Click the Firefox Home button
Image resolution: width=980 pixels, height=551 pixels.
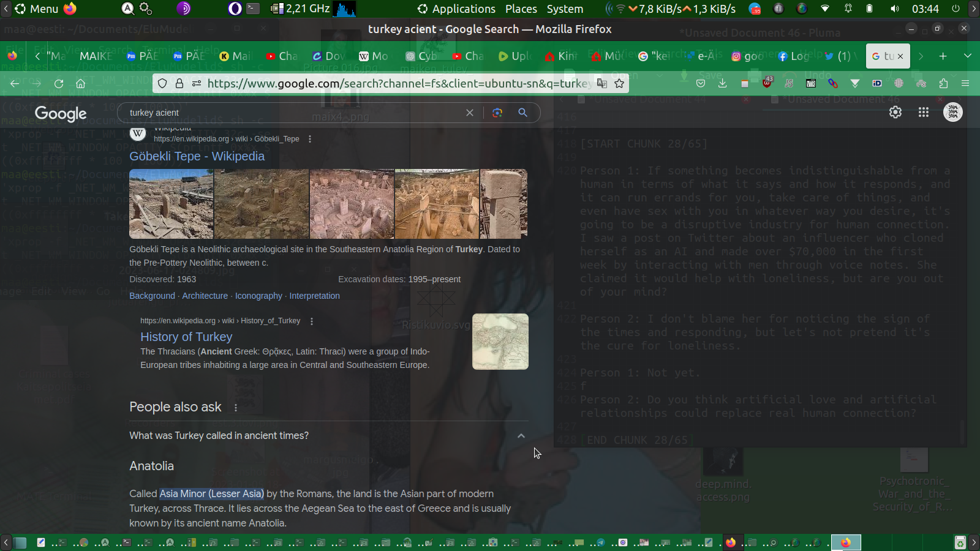point(80,84)
